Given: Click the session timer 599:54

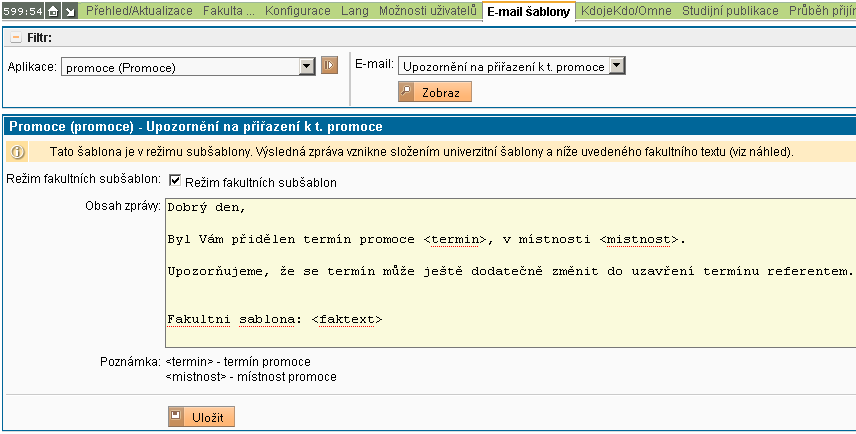Looking at the screenshot, I should 22,12.
